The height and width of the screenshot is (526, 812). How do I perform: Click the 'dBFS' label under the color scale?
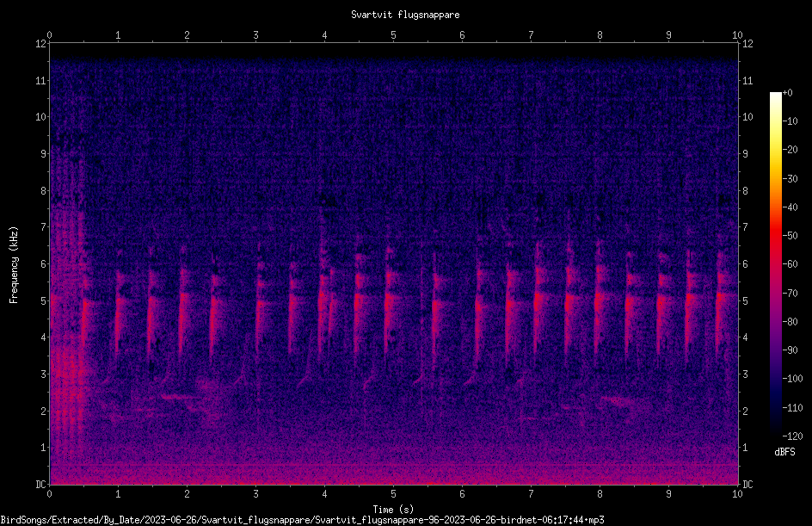point(784,452)
